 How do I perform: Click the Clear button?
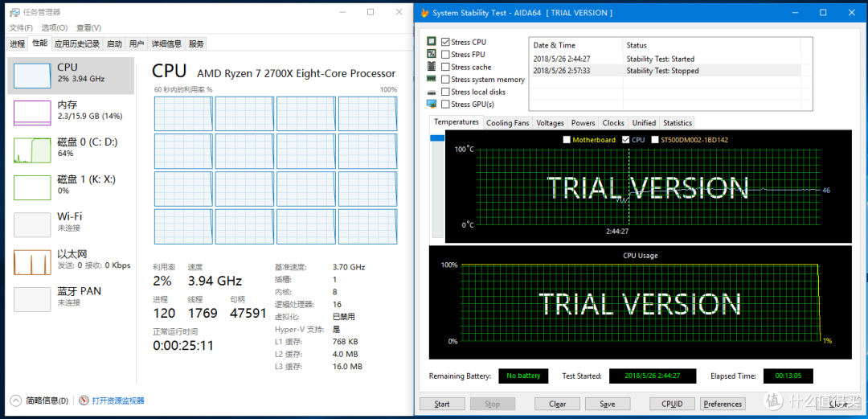558,404
